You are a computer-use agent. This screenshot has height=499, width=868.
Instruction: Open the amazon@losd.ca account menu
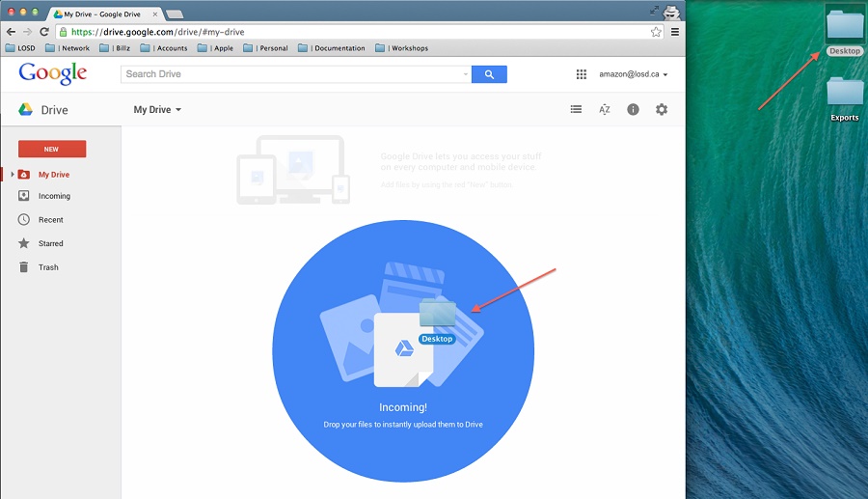[634, 74]
